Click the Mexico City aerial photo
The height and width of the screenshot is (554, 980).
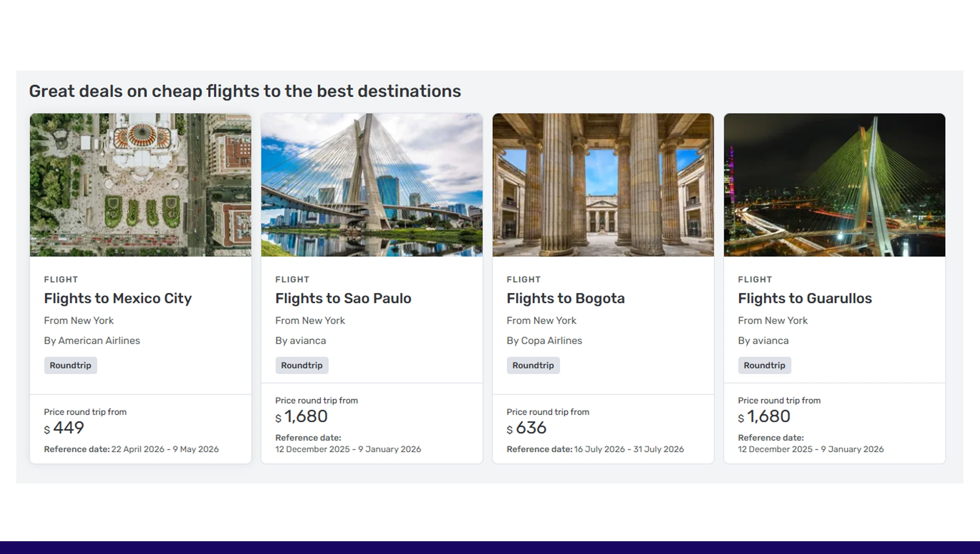click(x=141, y=185)
